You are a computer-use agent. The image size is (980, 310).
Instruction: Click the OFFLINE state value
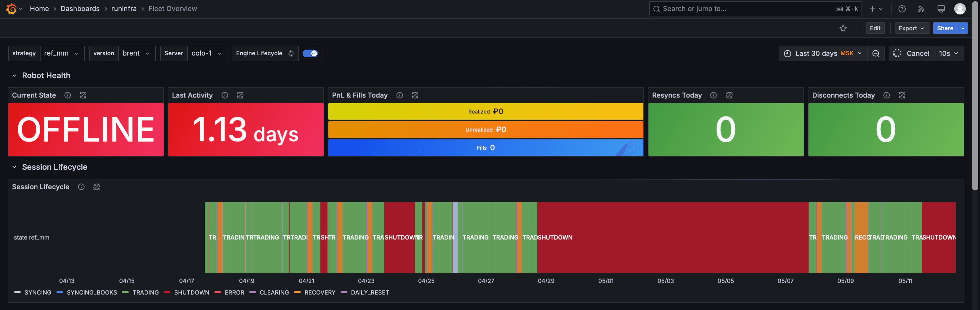pyautogui.click(x=86, y=130)
